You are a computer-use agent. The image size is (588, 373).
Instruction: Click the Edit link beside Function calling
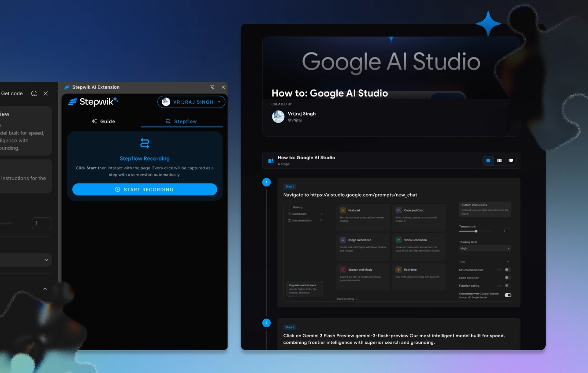click(499, 286)
